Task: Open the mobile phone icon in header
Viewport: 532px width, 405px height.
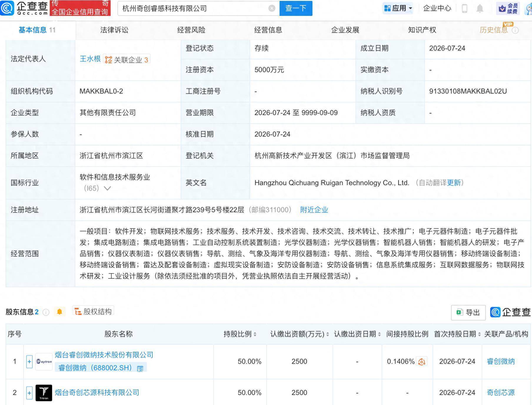Action: [x=465, y=8]
